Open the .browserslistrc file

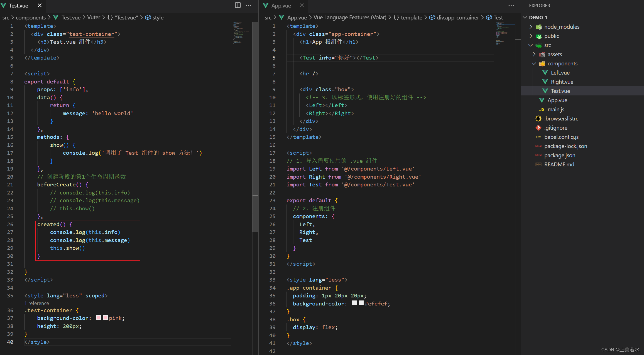click(x=561, y=119)
